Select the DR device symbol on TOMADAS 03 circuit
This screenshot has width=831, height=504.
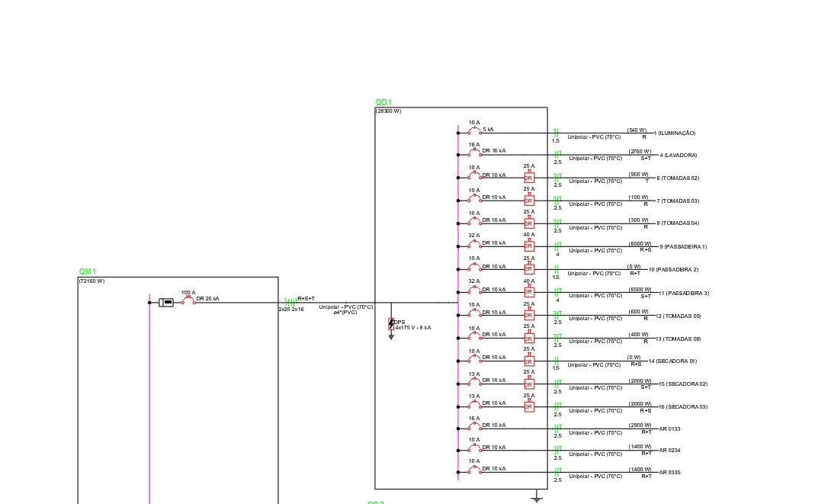click(528, 200)
